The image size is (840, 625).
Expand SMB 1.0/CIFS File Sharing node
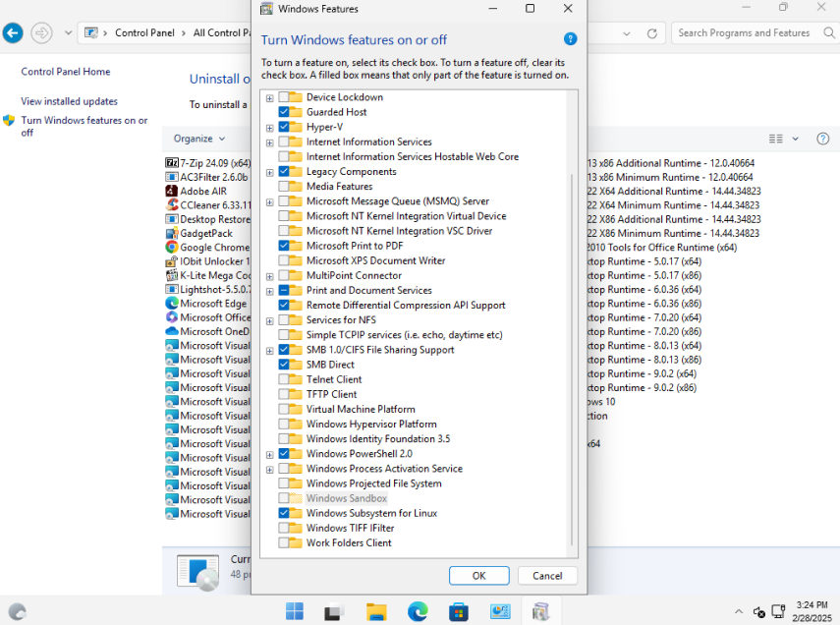point(269,351)
